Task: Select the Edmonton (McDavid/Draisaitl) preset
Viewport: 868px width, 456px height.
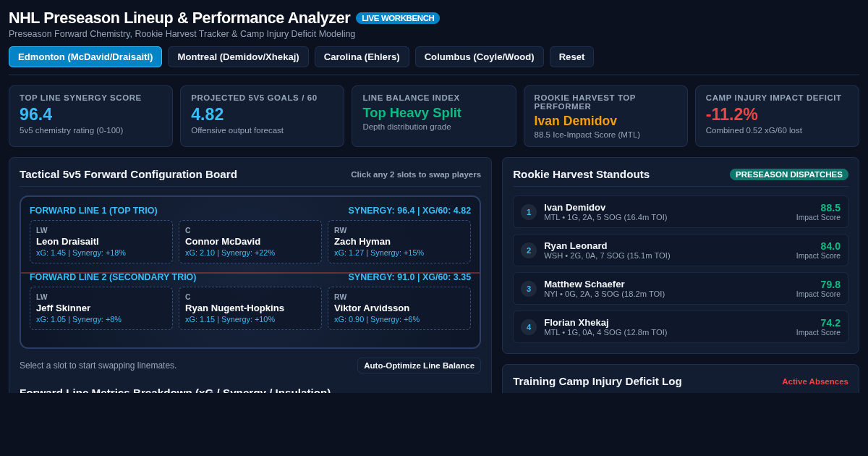Action: coord(85,56)
